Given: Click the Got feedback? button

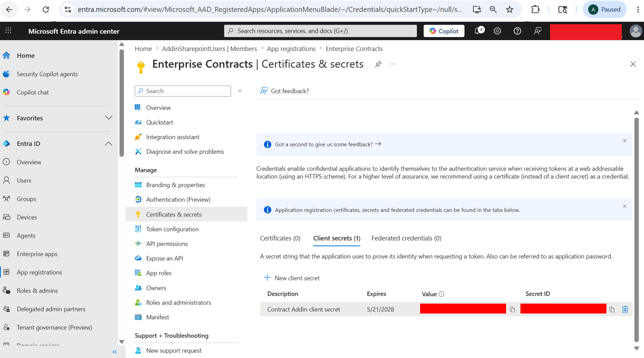Looking at the screenshot, I should point(284,91).
